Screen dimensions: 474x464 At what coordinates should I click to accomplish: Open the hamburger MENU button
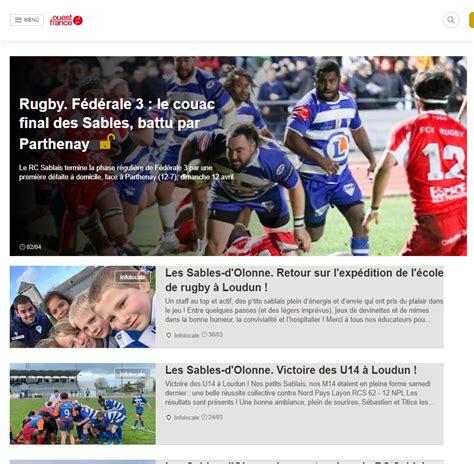point(27,20)
